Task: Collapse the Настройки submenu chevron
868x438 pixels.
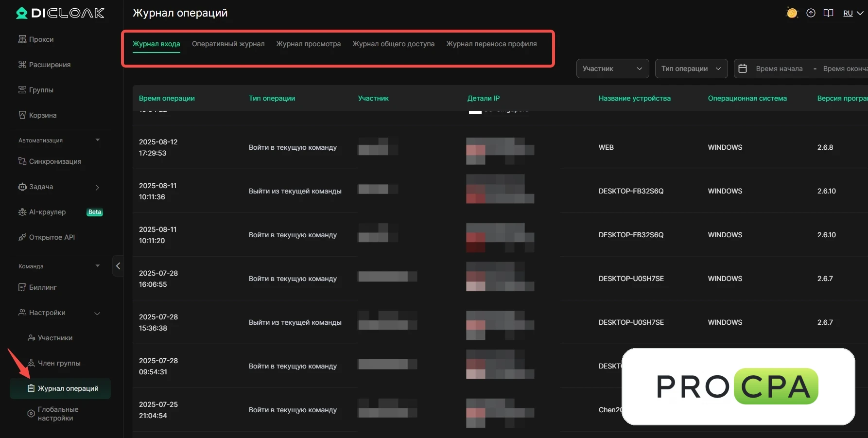Action: 97,313
